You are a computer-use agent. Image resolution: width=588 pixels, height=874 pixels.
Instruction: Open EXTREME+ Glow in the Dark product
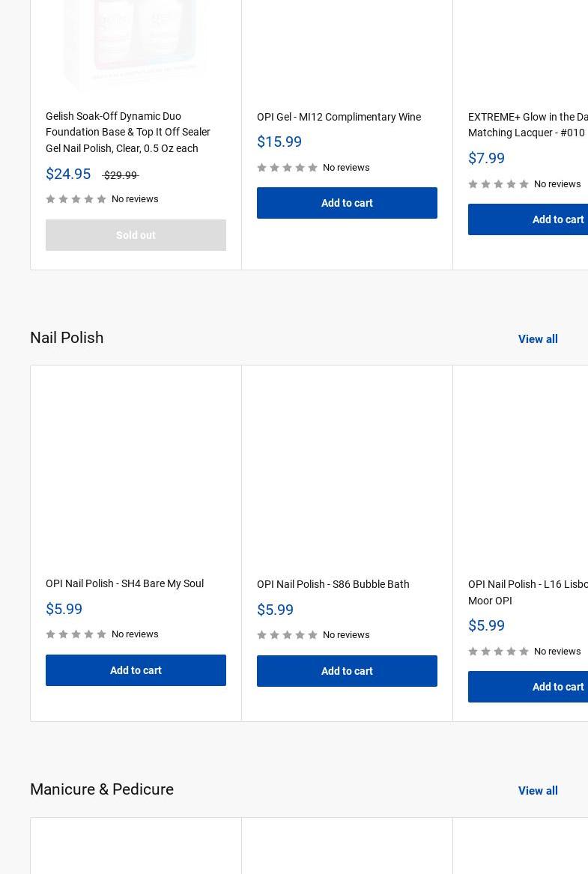click(x=527, y=124)
